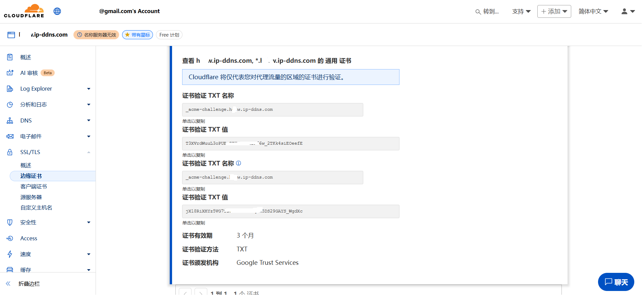Select 客户端证书 in the SSL/TLS submenu
The image size is (644, 295).
pos(34,187)
